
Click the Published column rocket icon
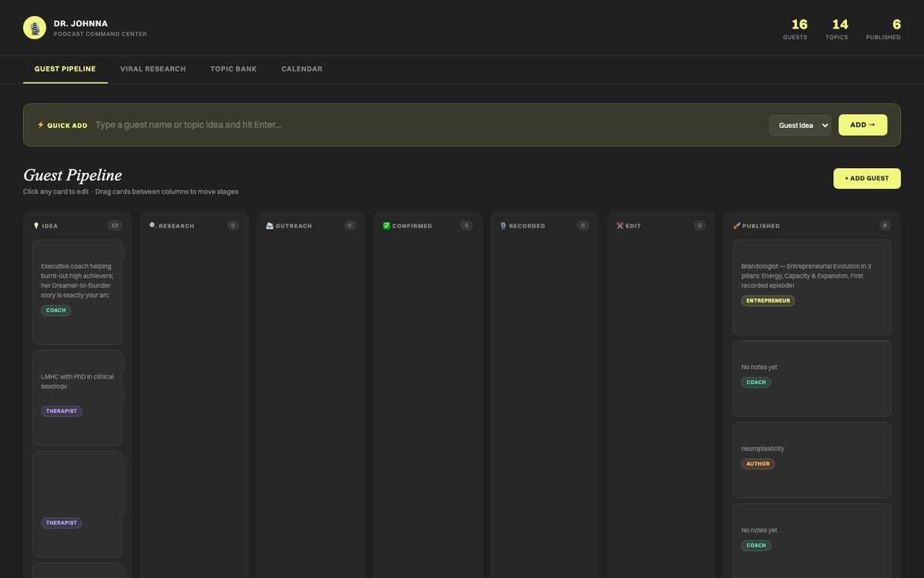tap(737, 226)
